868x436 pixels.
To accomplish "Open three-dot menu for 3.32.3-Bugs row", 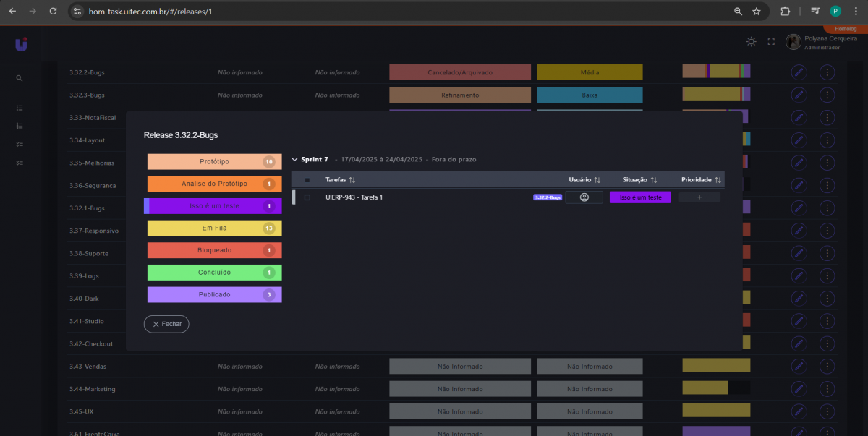I will pos(827,95).
